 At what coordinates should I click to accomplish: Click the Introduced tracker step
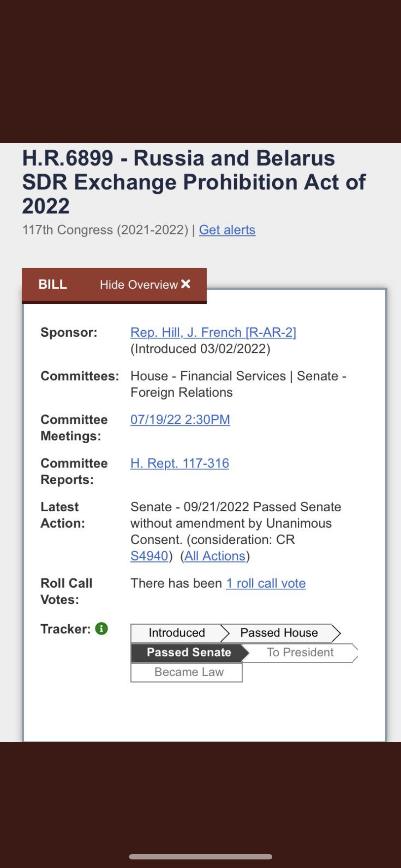tap(177, 633)
